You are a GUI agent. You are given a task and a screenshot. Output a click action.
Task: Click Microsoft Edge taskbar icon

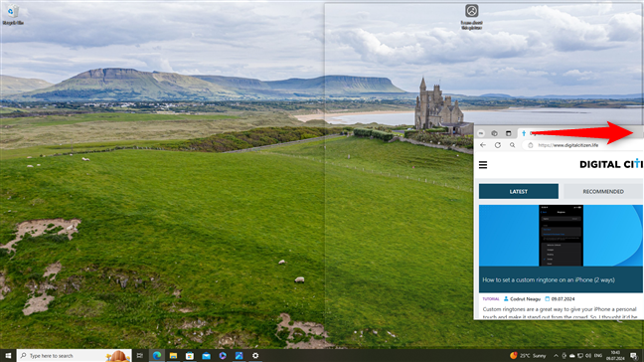pos(157,355)
